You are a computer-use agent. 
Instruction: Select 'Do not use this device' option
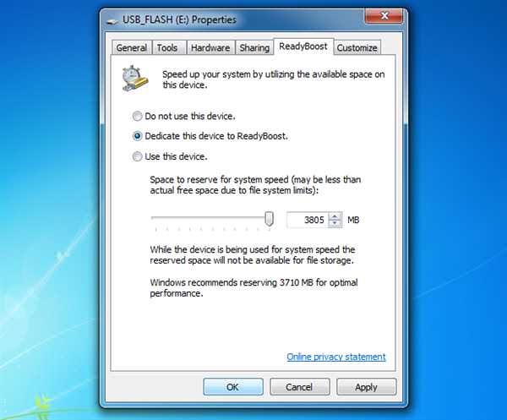pyautogui.click(x=137, y=116)
